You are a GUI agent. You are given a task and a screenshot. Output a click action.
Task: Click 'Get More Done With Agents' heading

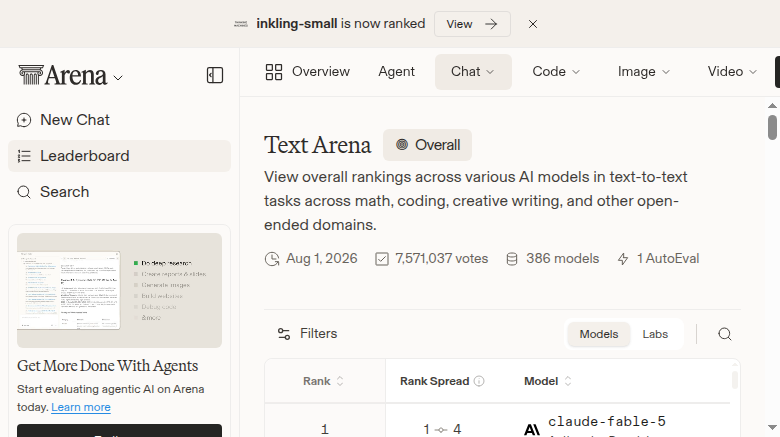107,366
